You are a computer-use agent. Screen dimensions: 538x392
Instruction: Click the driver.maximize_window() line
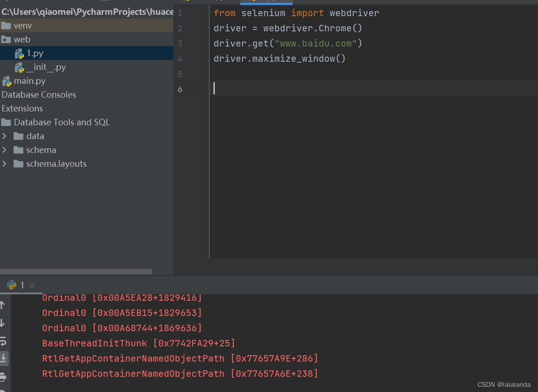(x=279, y=59)
